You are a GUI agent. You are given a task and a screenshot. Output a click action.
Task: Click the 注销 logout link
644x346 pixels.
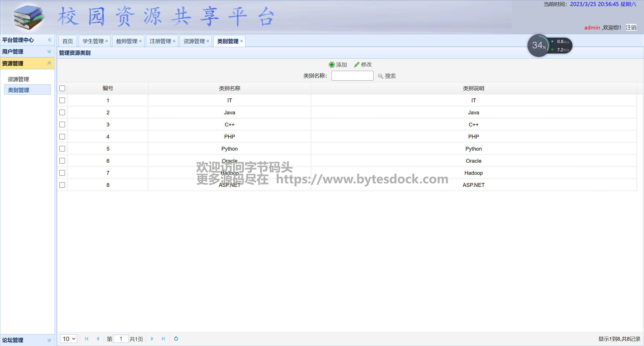coord(631,27)
